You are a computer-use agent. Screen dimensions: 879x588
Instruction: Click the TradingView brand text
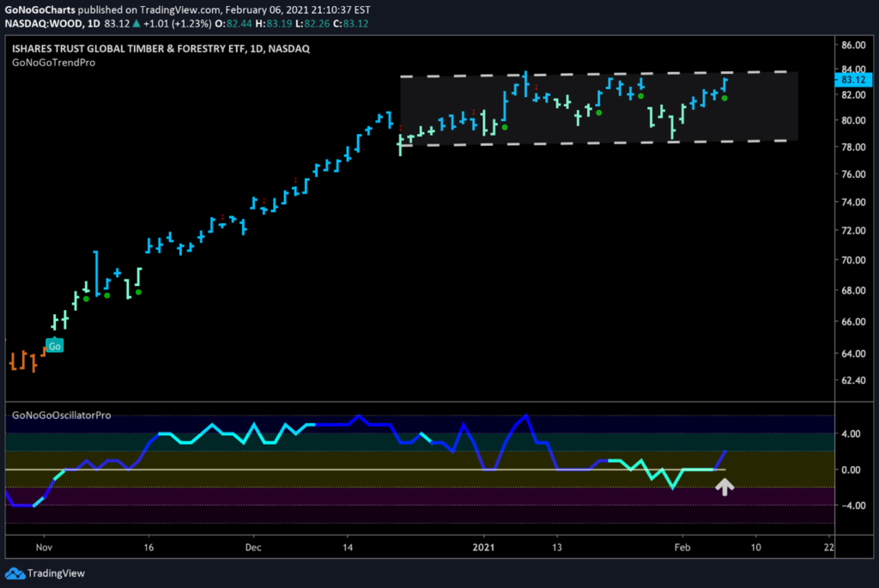pyautogui.click(x=56, y=573)
